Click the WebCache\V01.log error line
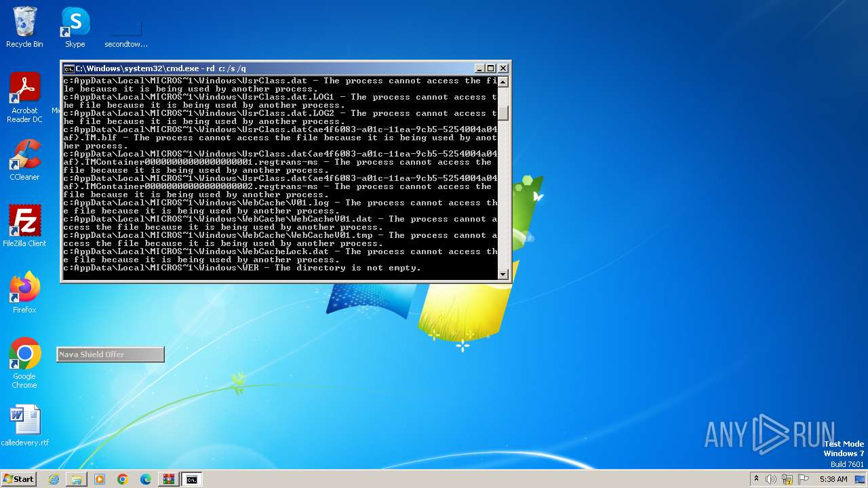Screen dimensions: 868x488 (280, 207)
